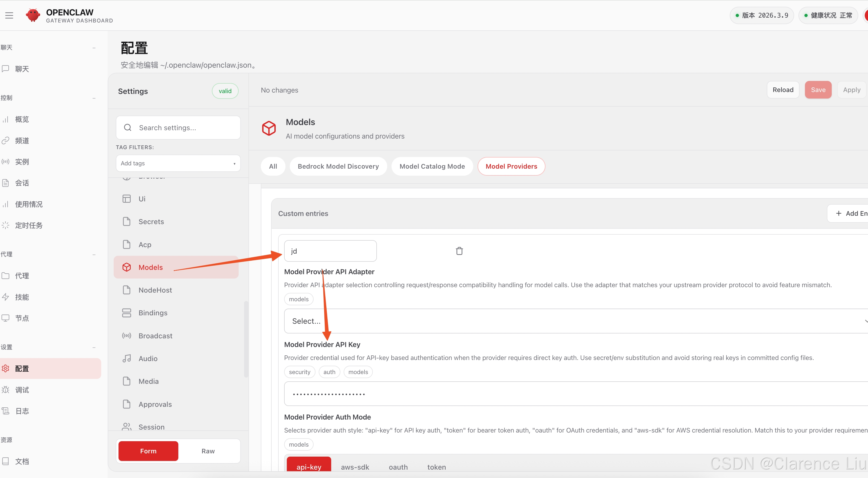This screenshot has width=868, height=478.
Task: Click the hamburger menu icon
Action: pyautogui.click(x=9, y=15)
